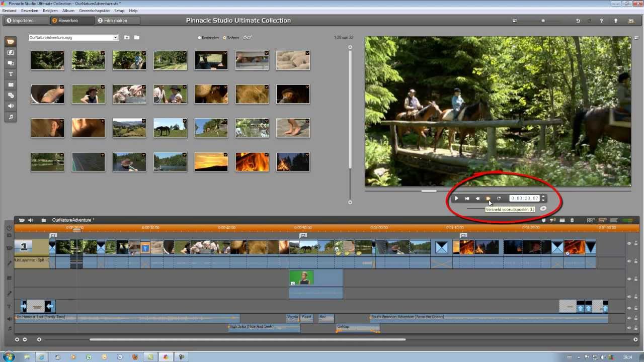
Task: Click the Redo arrow in top bar
Action: tap(590, 21)
